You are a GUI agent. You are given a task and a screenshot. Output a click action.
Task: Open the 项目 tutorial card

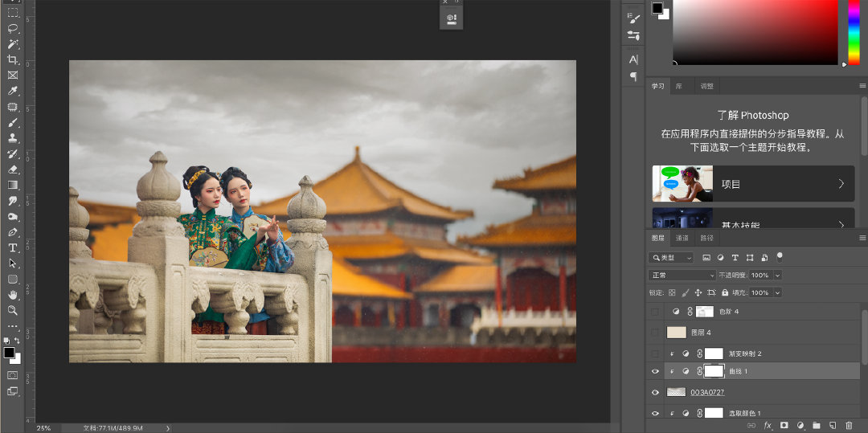click(x=753, y=184)
